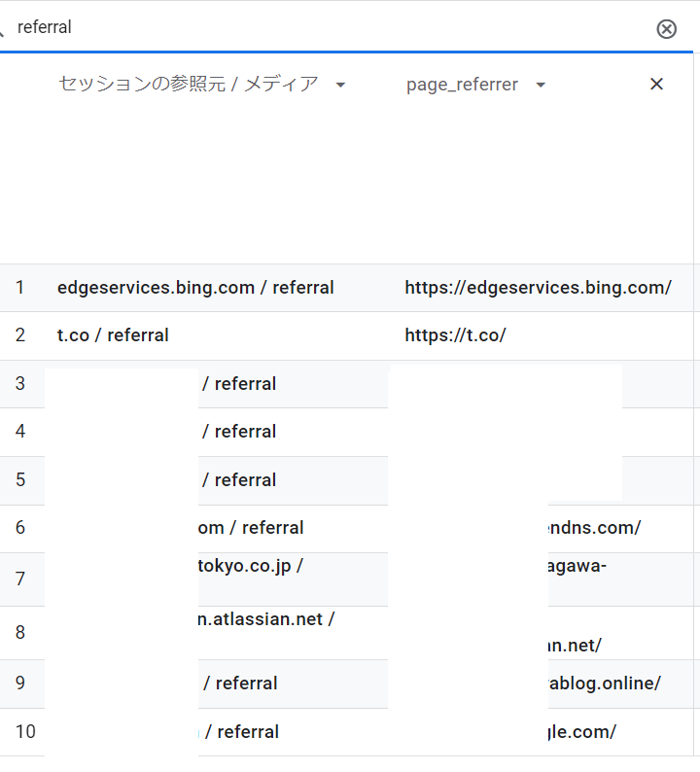Click the https://t.co/ page referrer value
The height and width of the screenshot is (772, 700).
click(455, 335)
